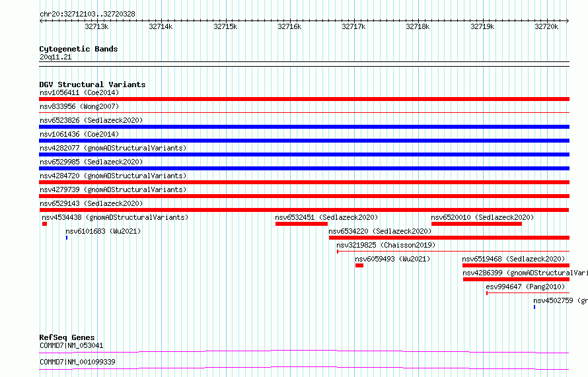Viewport: 588px width, 377px height.
Task: Click the blue nsv6523826 variant bar
Action: (x=304, y=127)
